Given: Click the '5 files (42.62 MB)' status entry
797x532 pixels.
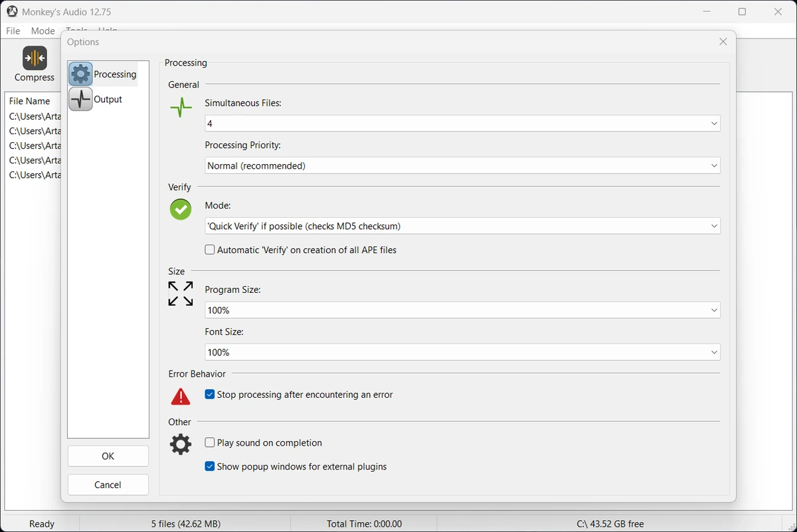Looking at the screenshot, I should 186,524.
